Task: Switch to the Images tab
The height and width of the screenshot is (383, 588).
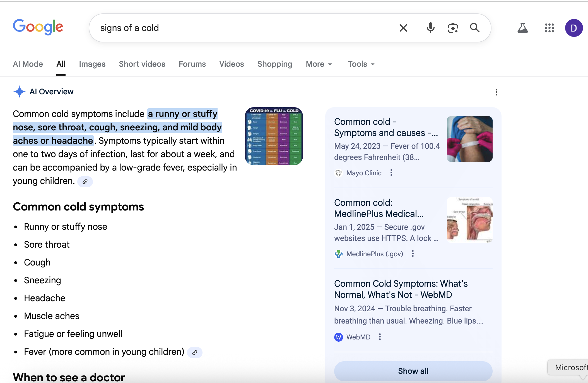Action: click(x=92, y=64)
